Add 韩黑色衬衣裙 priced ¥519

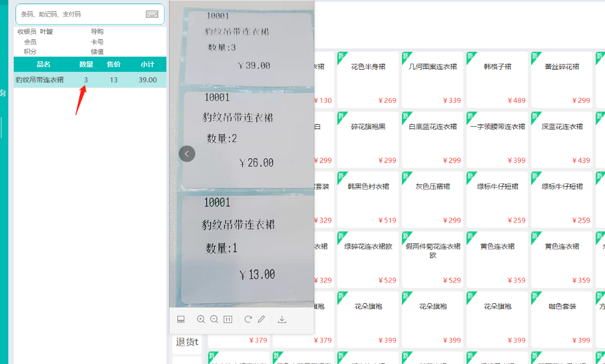368,200
